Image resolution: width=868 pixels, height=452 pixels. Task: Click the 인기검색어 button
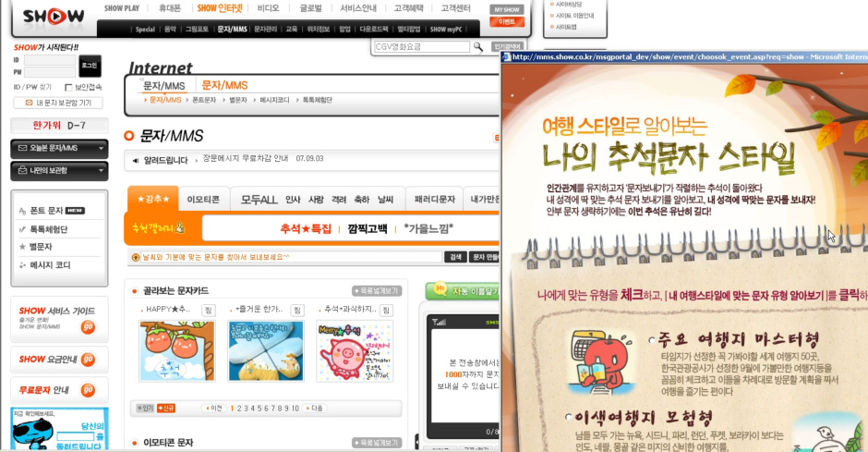click(507, 46)
